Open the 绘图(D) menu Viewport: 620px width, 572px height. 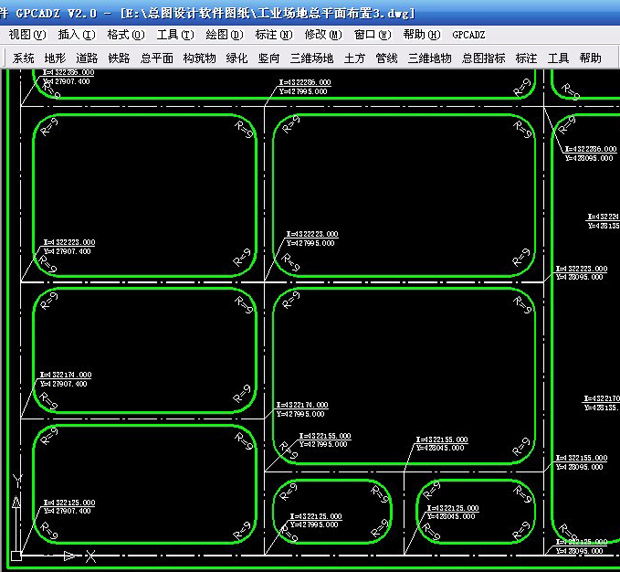(x=224, y=34)
